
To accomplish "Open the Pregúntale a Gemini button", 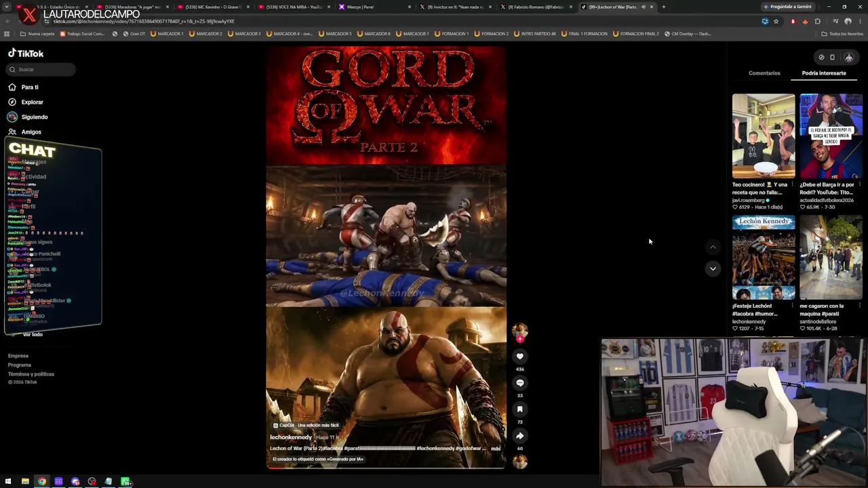I will (787, 7).
